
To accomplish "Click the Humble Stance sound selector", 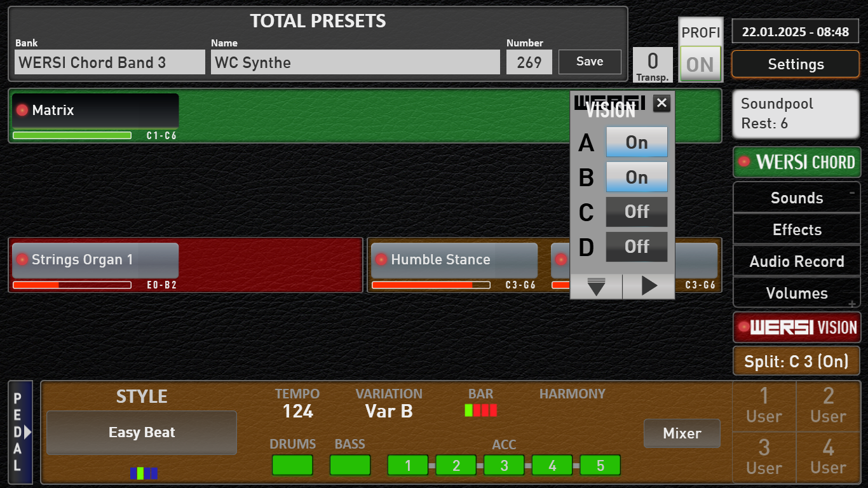I will [x=454, y=260].
